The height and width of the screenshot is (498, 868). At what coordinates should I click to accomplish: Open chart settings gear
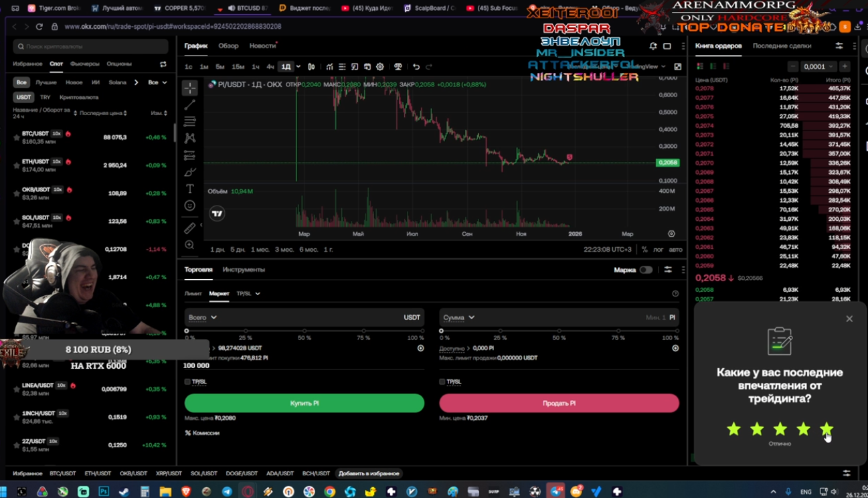(380, 67)
